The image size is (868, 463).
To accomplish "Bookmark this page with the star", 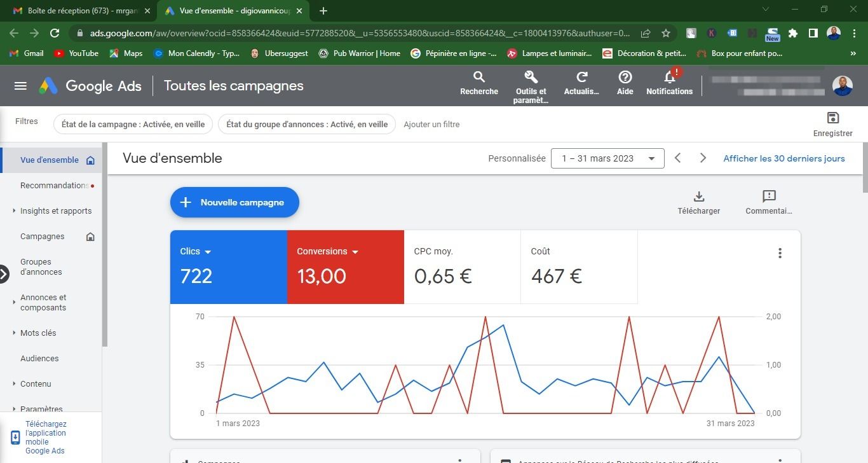I will click(x=666, y=33).
